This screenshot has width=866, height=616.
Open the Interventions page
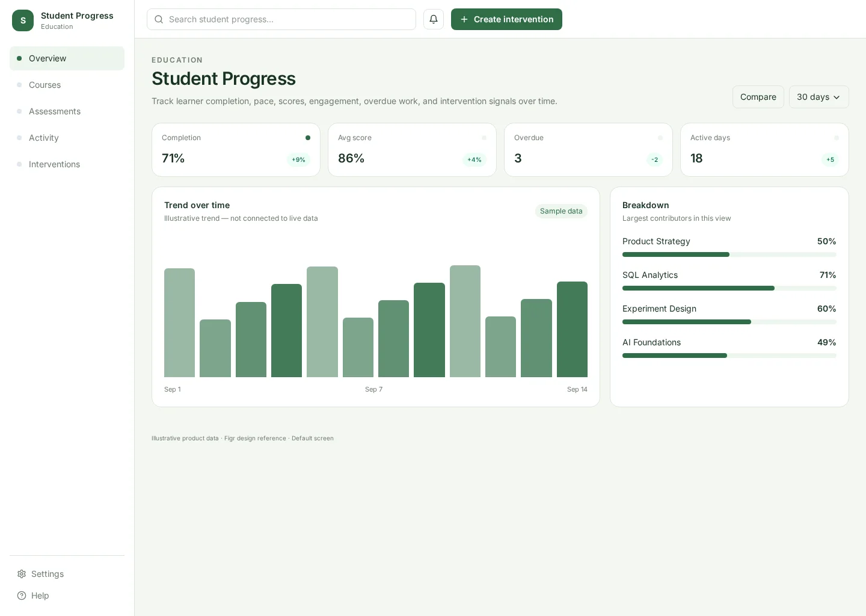click(x=67, y=164)
